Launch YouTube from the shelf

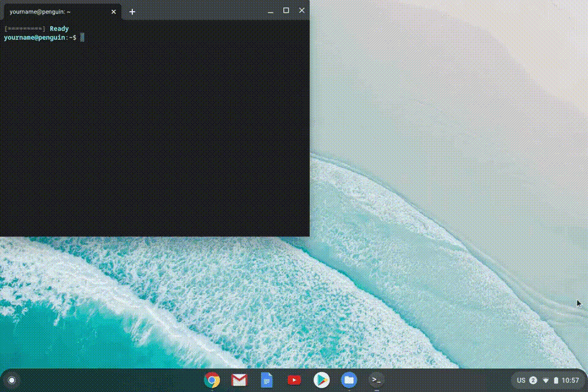pos(294,380)
